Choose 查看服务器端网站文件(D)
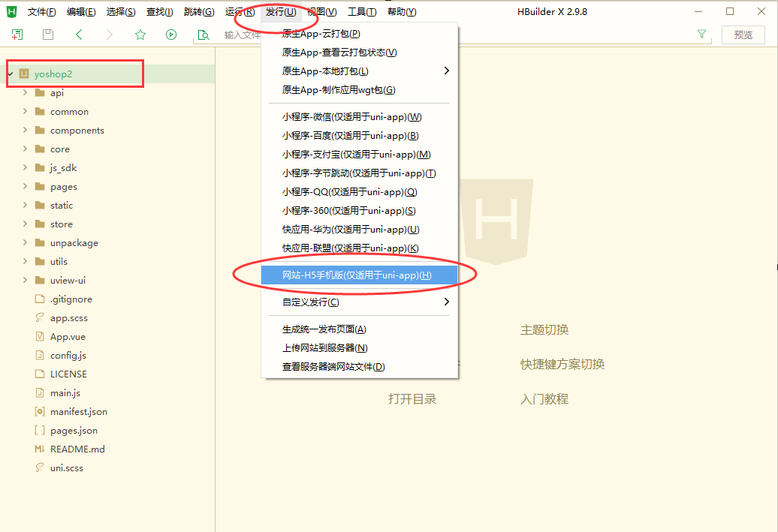778x532 pixels. pyautogui.click(x=359, y=367)
